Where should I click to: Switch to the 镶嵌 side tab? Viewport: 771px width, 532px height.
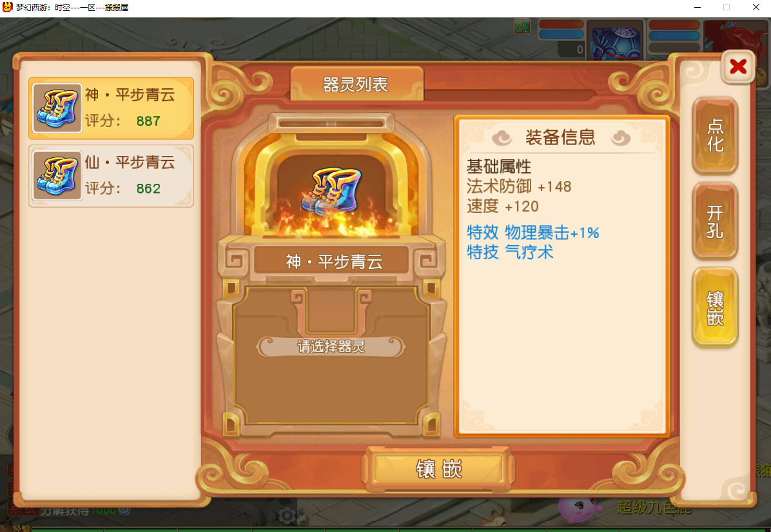(x=715, y=308)
